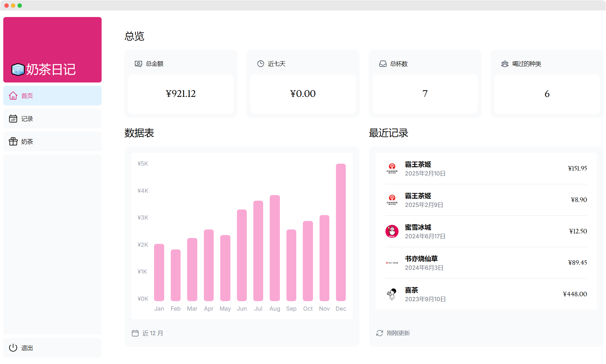Click the amount ¥151.95
The image size is (606, 364).
pos(577,168)
